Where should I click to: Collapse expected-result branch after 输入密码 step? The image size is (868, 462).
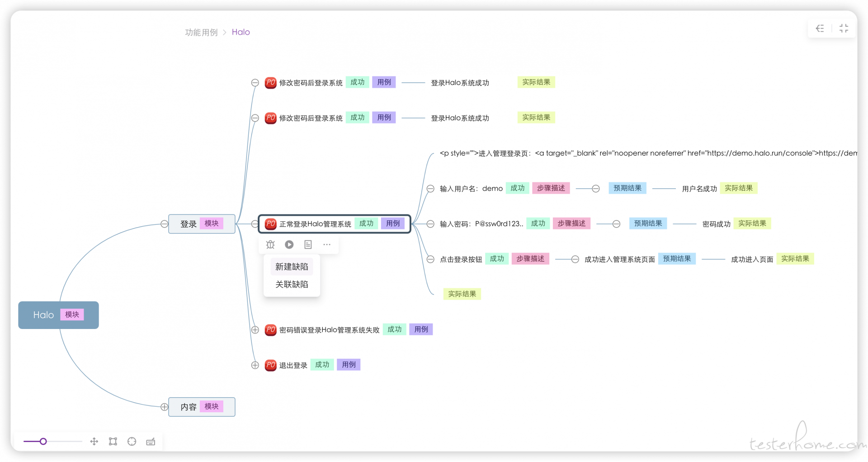pos(616,224)
